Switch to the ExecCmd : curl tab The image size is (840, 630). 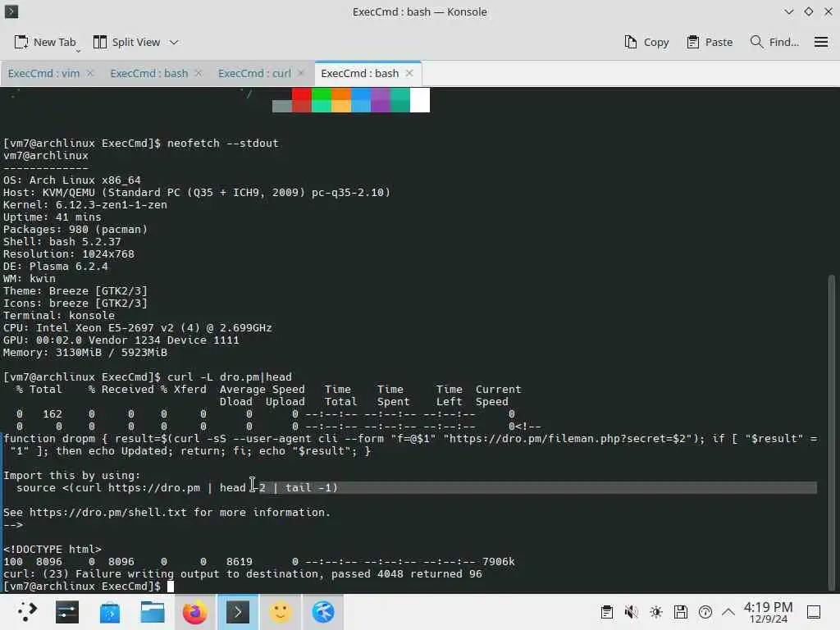[x=254, y=73]
